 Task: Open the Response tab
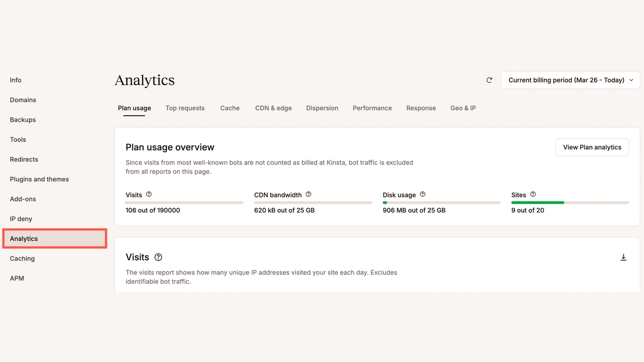pos(421,108)
